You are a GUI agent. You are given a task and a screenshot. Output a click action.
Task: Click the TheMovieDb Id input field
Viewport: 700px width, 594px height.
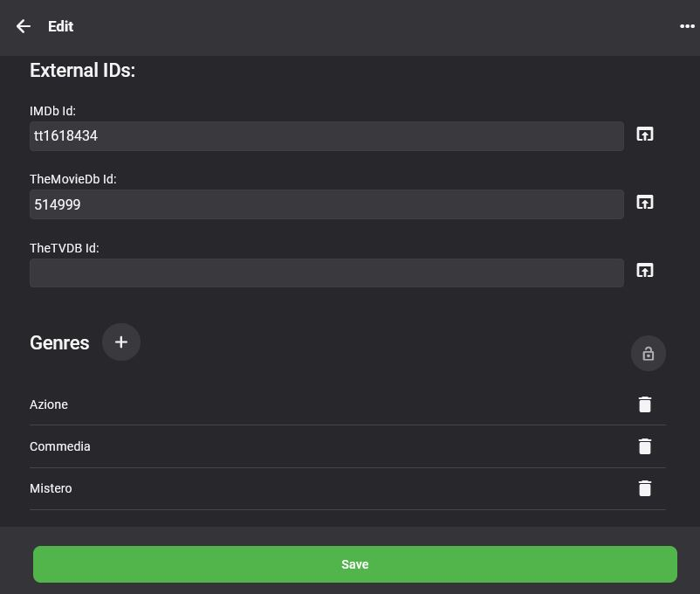coord(326,204)
